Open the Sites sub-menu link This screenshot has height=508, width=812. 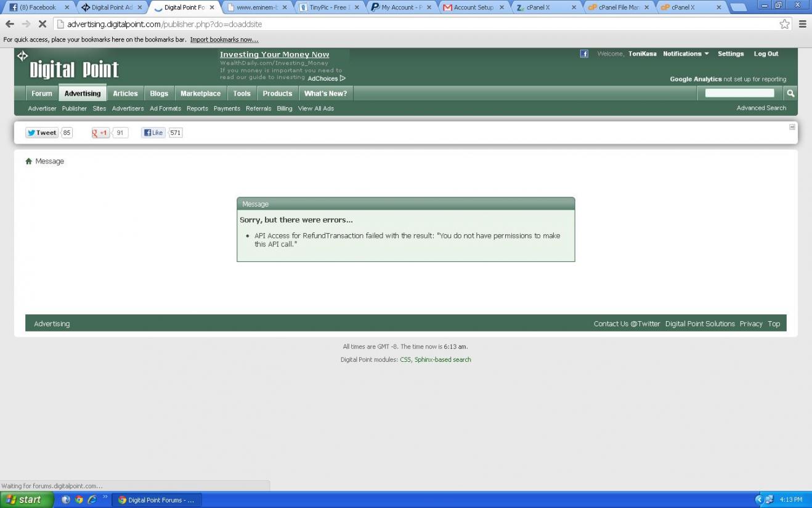(99, 109)
